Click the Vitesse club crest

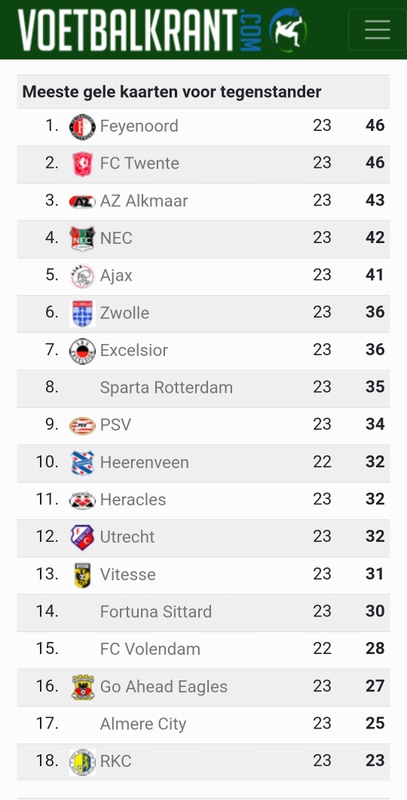point(82,575)
